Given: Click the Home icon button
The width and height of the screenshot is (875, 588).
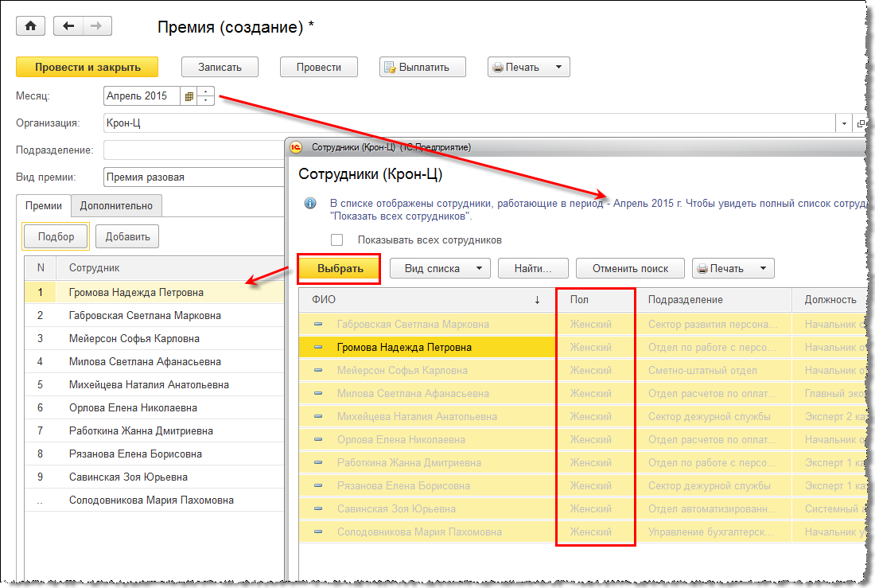Looking at the screenshot, I should (31, 26).
